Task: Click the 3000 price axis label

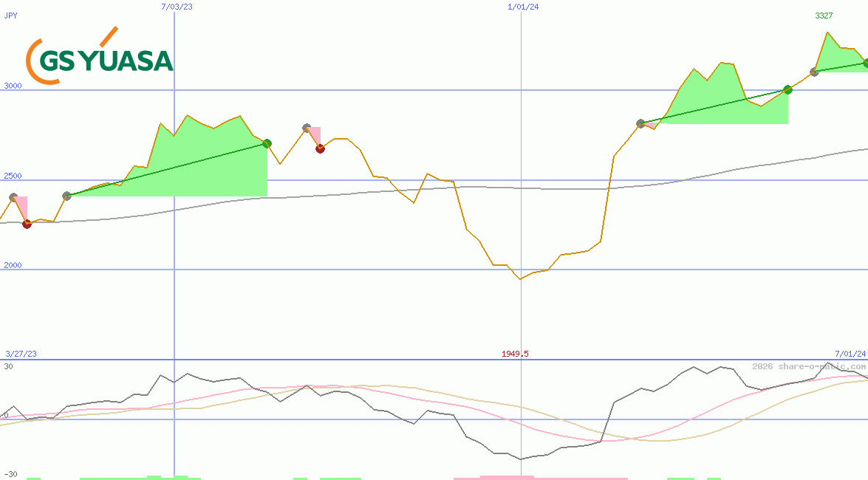Action: pos(13,86)
